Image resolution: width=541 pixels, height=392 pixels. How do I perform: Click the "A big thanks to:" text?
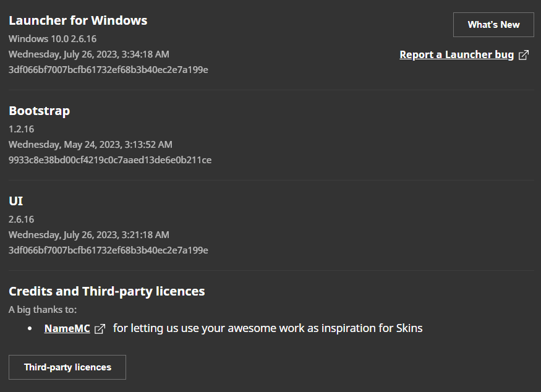pos(43,309)
